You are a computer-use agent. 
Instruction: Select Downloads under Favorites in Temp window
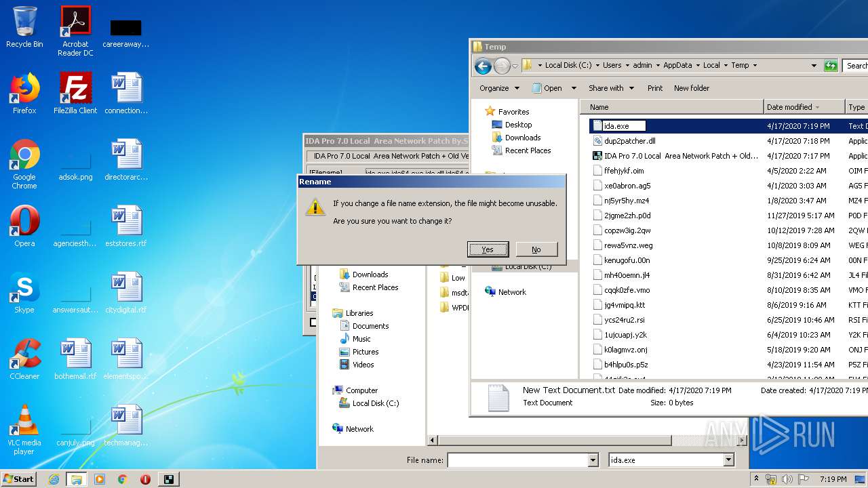[x=522, y=138]
